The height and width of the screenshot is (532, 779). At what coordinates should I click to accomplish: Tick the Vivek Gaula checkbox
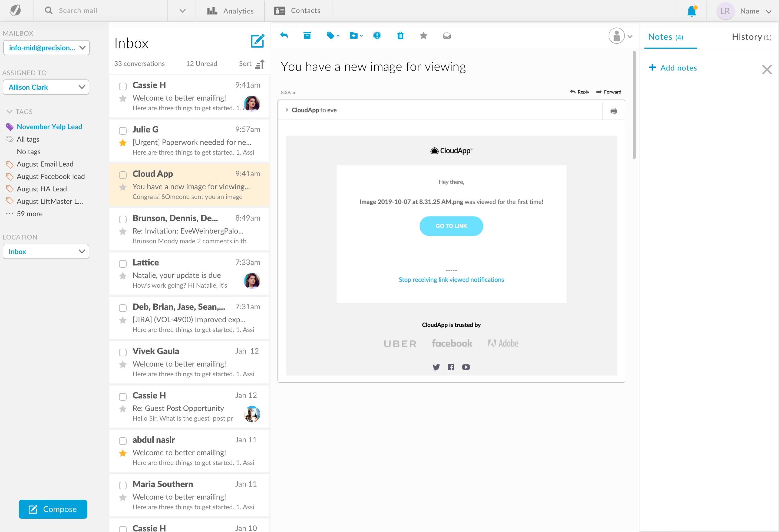tap(123, 353)
